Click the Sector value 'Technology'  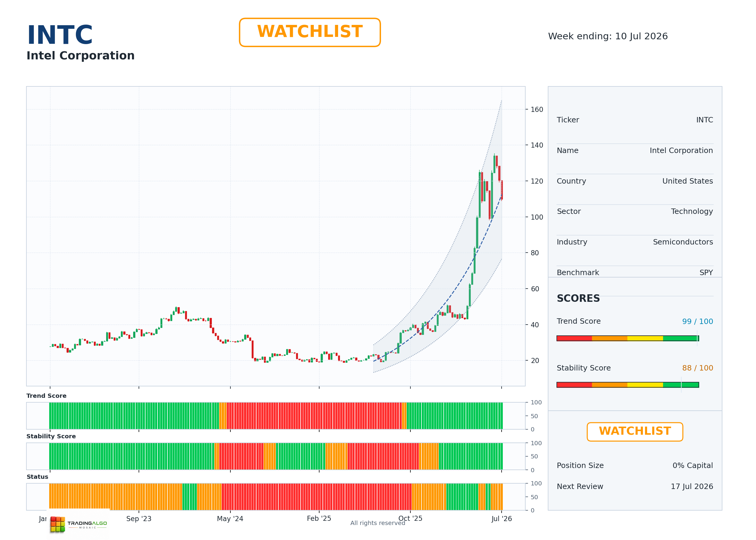pyautogui.click(x=692, y=211)
